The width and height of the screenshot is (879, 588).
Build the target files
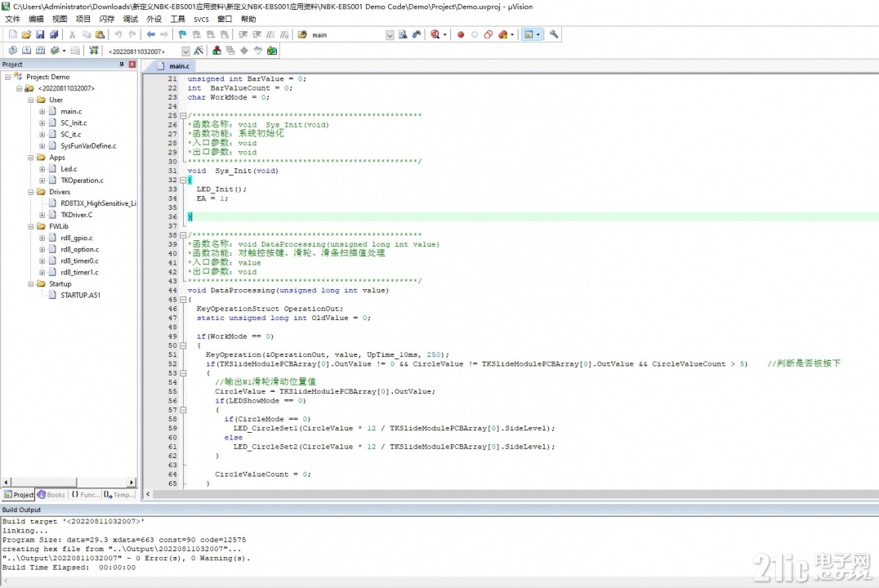click(x=26, y=51)
